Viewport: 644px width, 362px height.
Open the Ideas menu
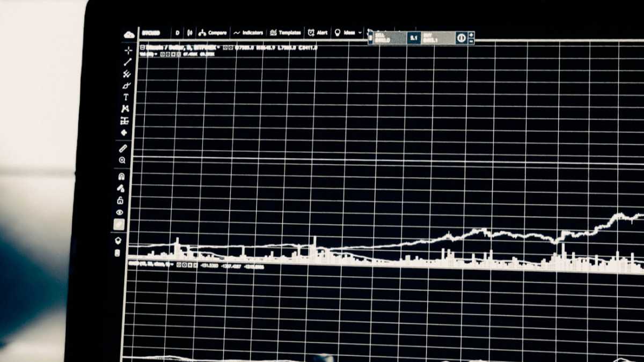tap(345, 33)
